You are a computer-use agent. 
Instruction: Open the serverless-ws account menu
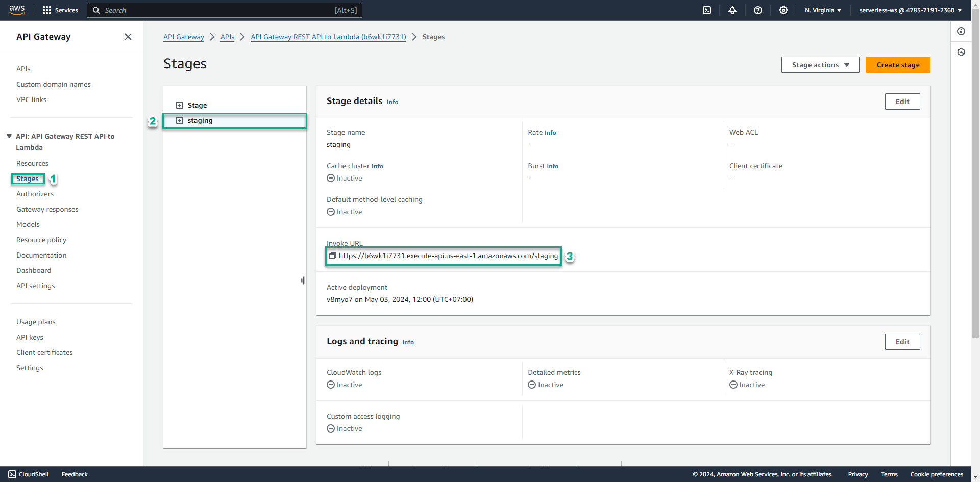[x=910, y=10]
